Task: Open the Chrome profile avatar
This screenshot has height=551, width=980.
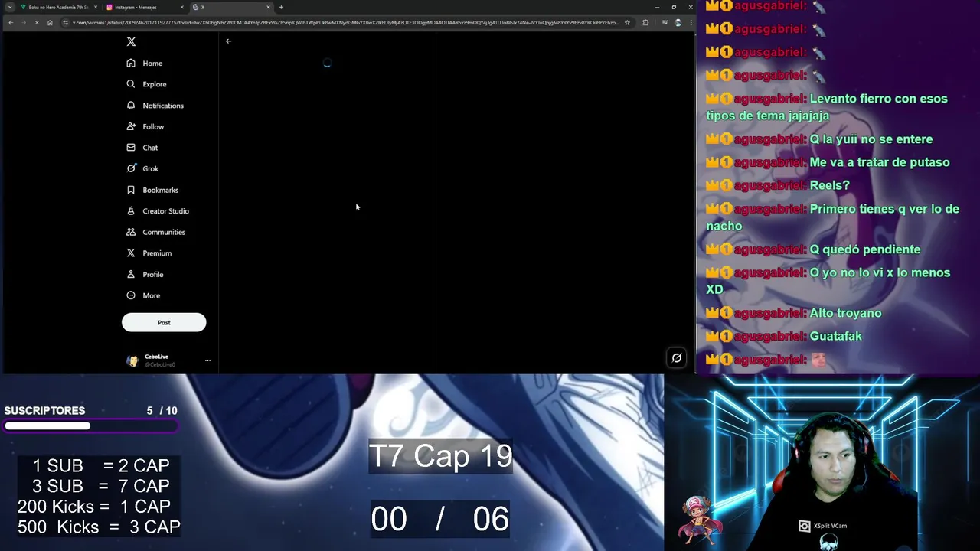Action: (x=678, y=22)
